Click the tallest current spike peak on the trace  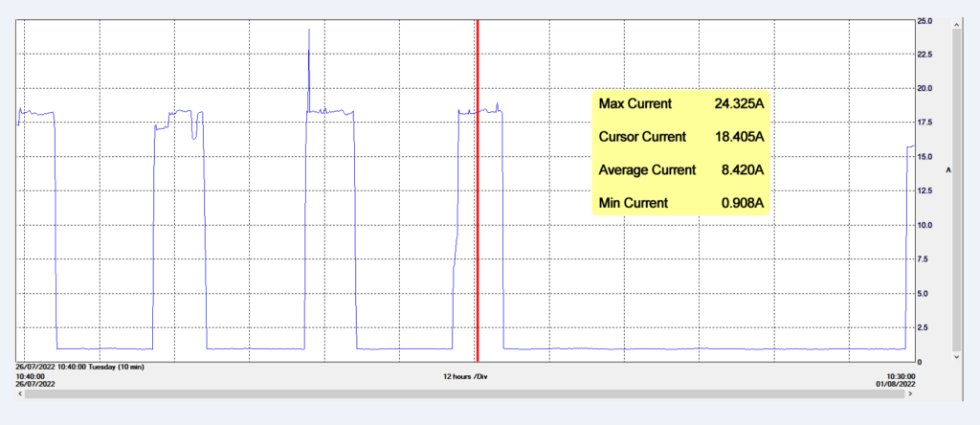[x=309, y=31]
